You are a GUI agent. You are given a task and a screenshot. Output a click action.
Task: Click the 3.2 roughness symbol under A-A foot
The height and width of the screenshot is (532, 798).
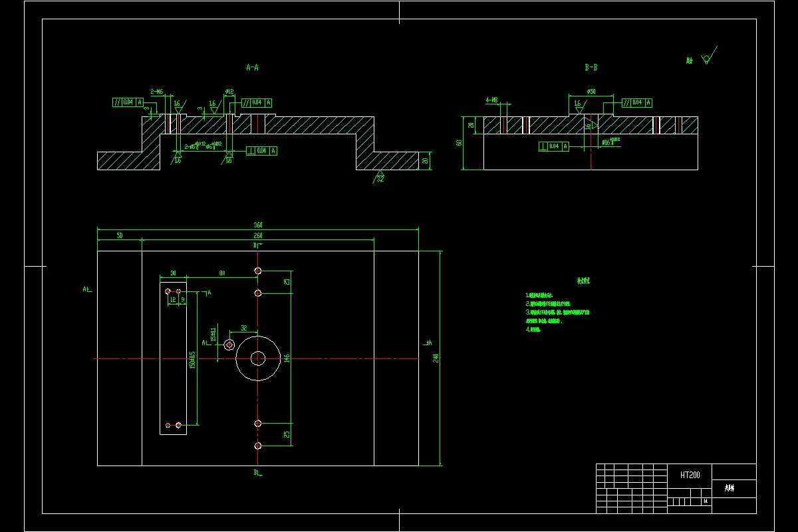click(380, 176)
